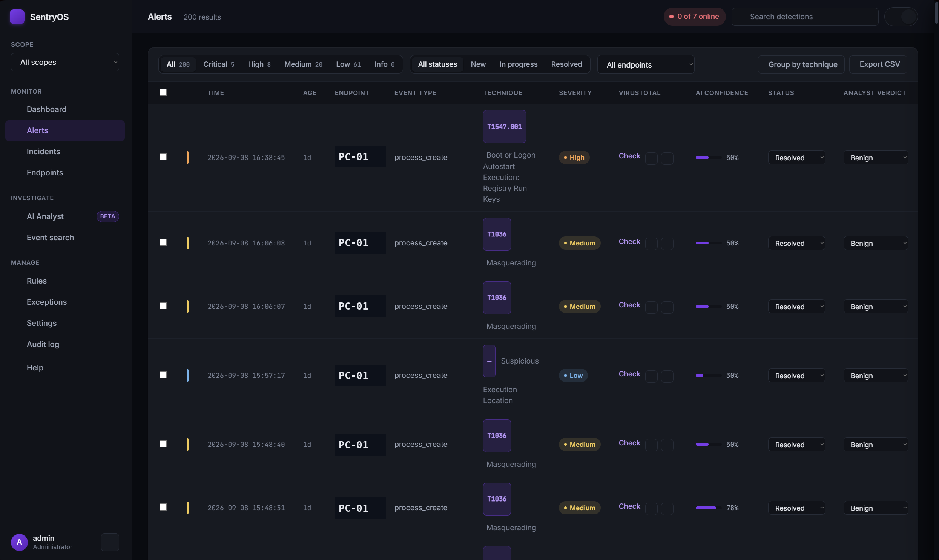Screen dimensions: 939x560
Task: Click the T1036 badge in the 15:48:40 row
Action: pos(497,436)
